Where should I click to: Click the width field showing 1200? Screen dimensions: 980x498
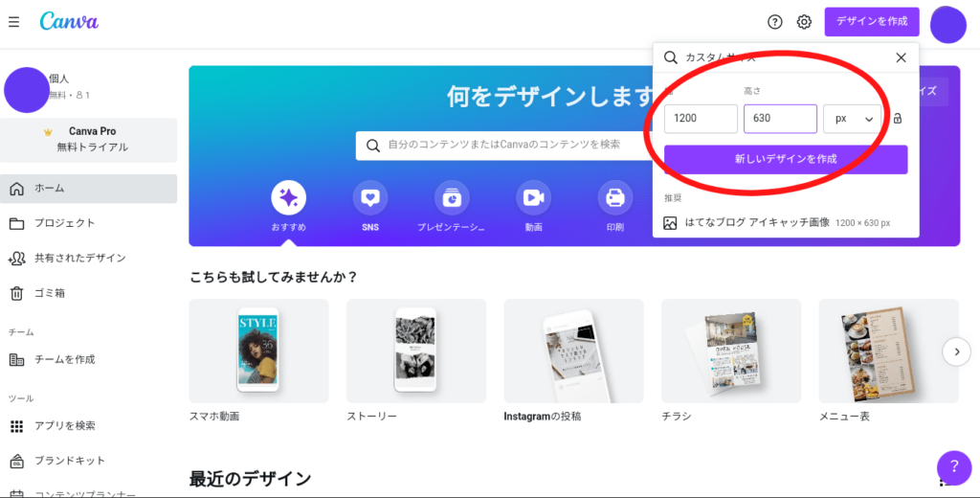pos(701,118)
